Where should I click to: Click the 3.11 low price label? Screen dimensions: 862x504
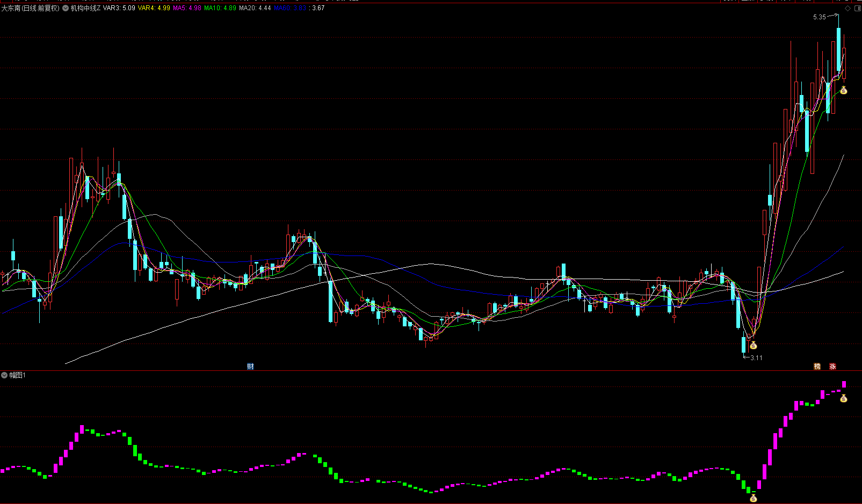[756, 358]
